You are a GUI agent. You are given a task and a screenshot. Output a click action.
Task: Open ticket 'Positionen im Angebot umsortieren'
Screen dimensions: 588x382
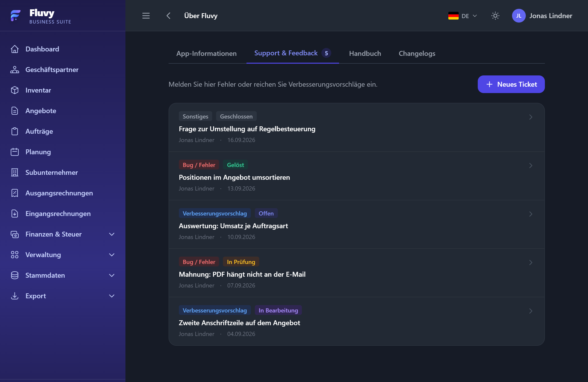pos(356,176)
